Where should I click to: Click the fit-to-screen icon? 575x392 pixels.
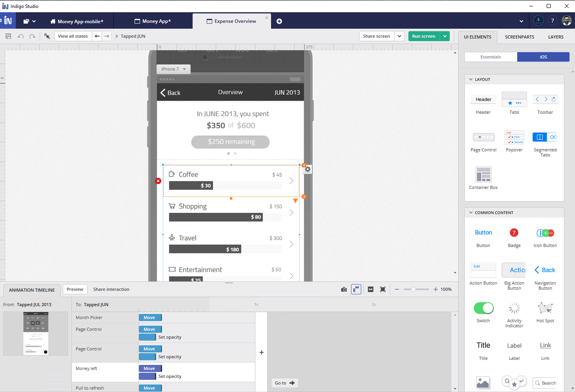[x=383, y=289]
